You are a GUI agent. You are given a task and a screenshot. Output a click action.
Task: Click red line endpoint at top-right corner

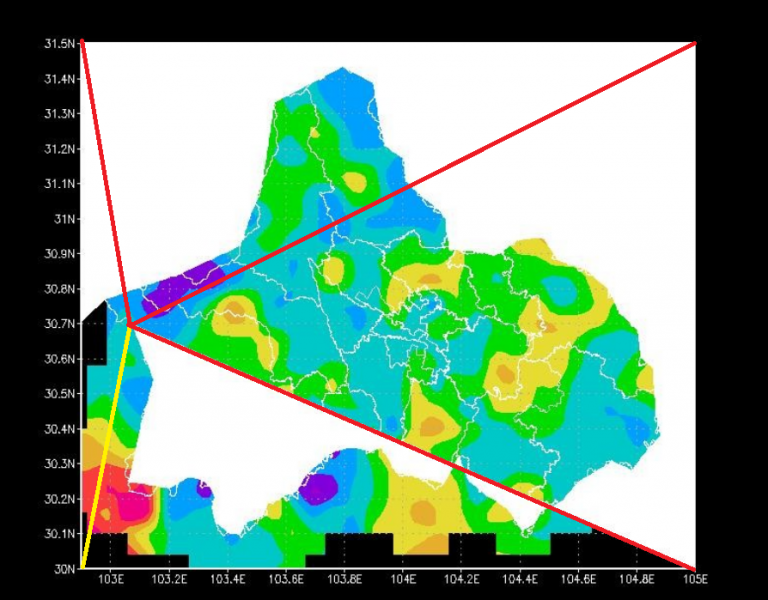point(694,43)
